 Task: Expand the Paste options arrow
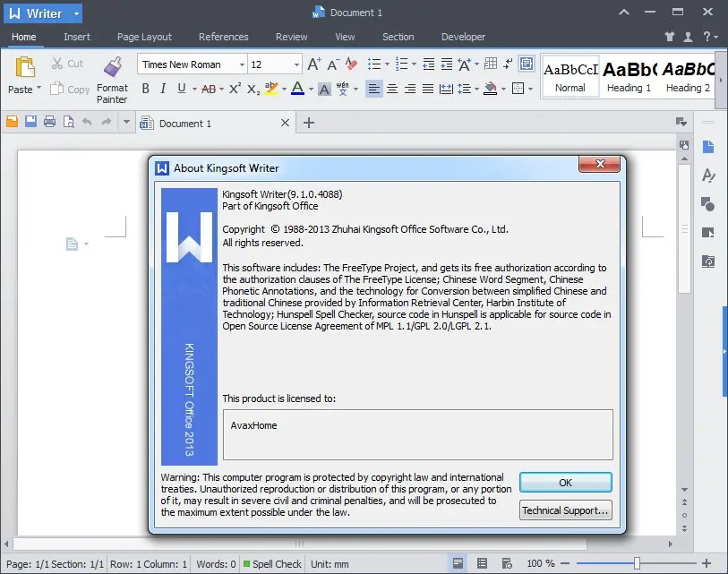coord(39,89)
